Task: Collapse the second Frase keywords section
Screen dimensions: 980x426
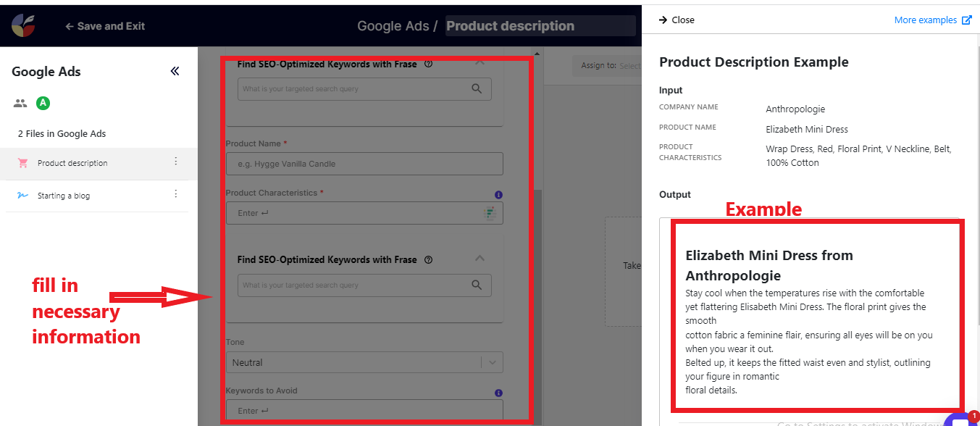Action: point(479,258)
